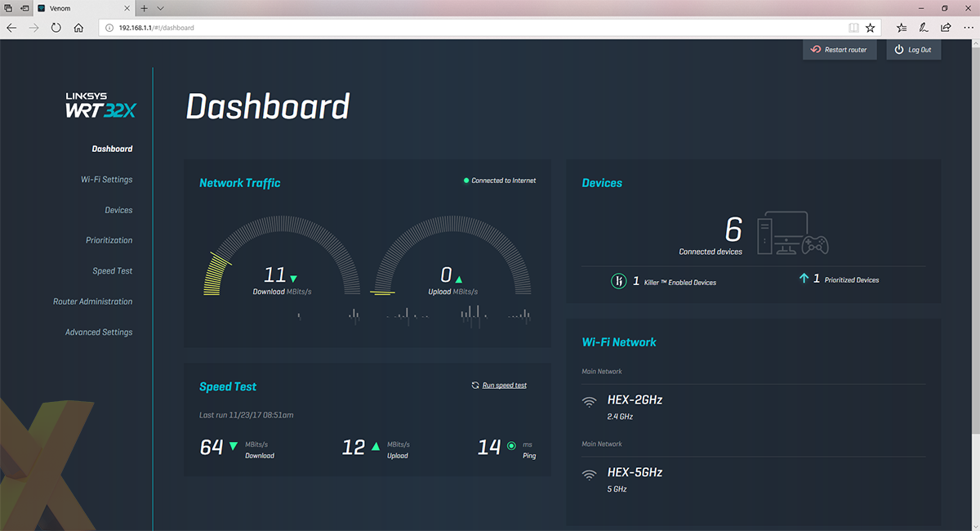The width and height of the screenshot is (980, 531).
Task: Select the HEX-5GHz Wi-Fi signal icon
Action: pyautogui.click(x=590, y=473)
